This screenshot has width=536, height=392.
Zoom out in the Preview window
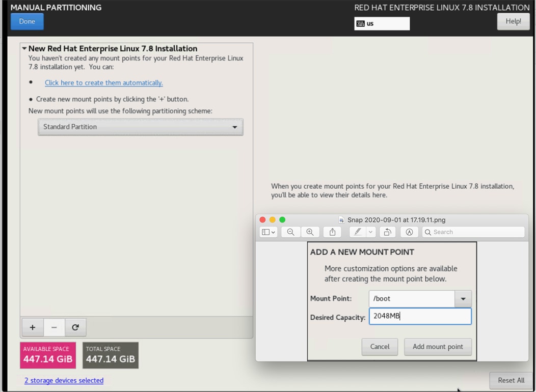pyautogui.click(x=290, y=232)
